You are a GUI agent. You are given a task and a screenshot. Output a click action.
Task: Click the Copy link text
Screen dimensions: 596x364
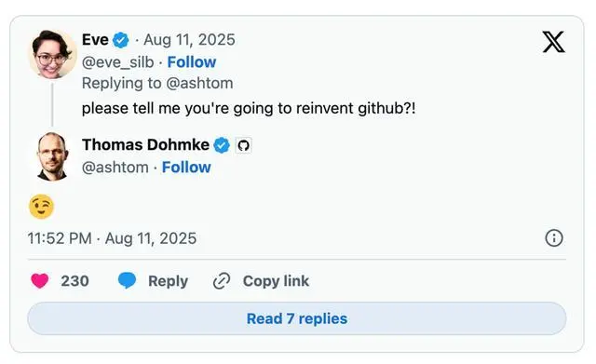point(276,281)
